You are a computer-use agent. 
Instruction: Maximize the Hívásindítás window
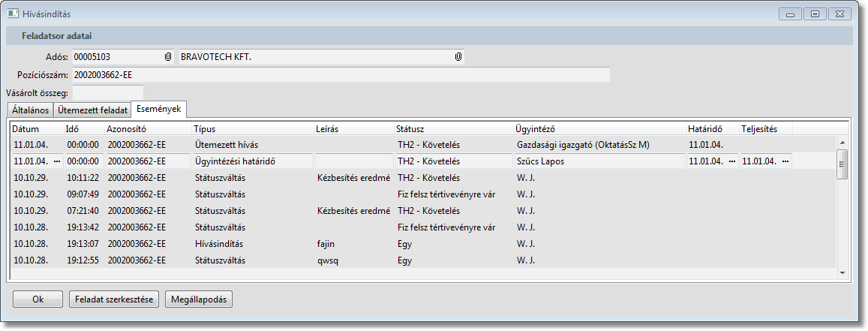[x=815, y=14]
